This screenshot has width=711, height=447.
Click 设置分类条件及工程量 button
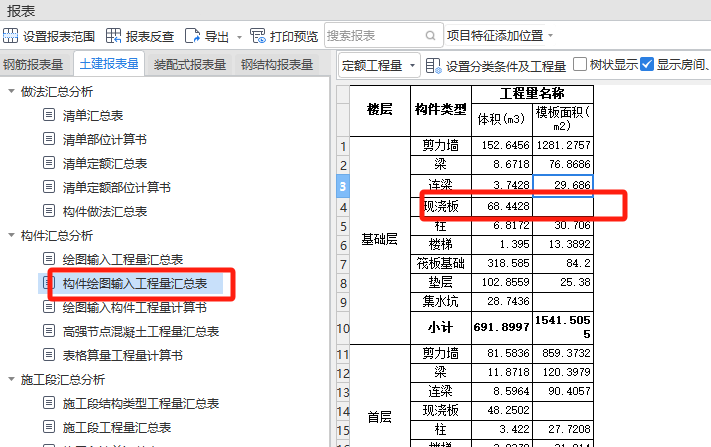click(x=496, y=66)
